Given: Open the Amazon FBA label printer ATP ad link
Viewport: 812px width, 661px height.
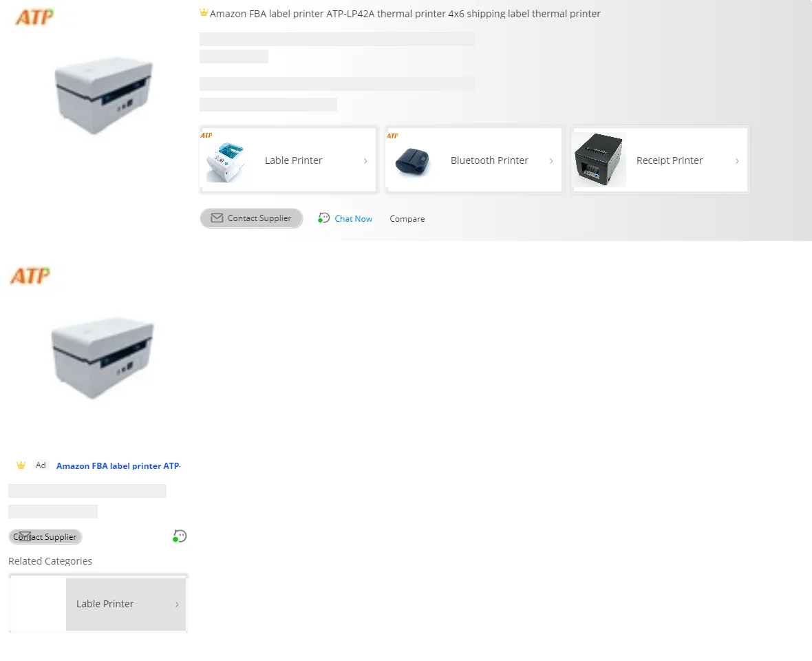Looking at the screenshot, I should tap(118, 465).
